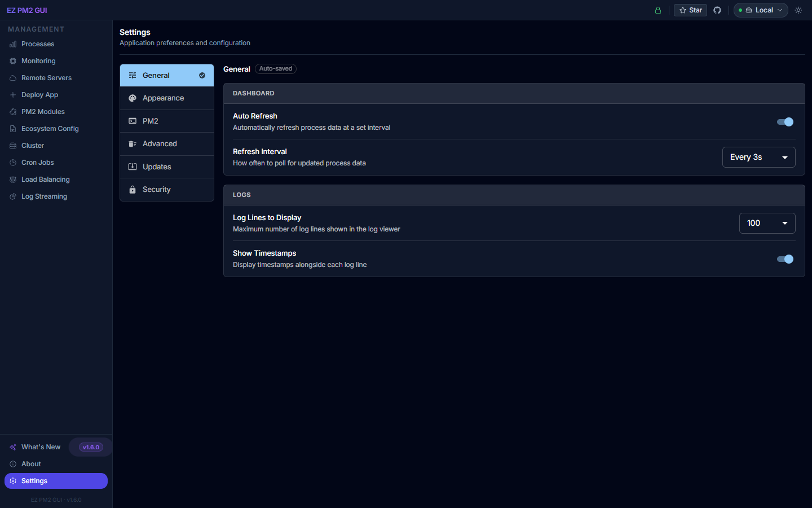Open the Log Lines to Display dropdown
This screenshot has width=812, height=508.
click(x=767, y=224)
